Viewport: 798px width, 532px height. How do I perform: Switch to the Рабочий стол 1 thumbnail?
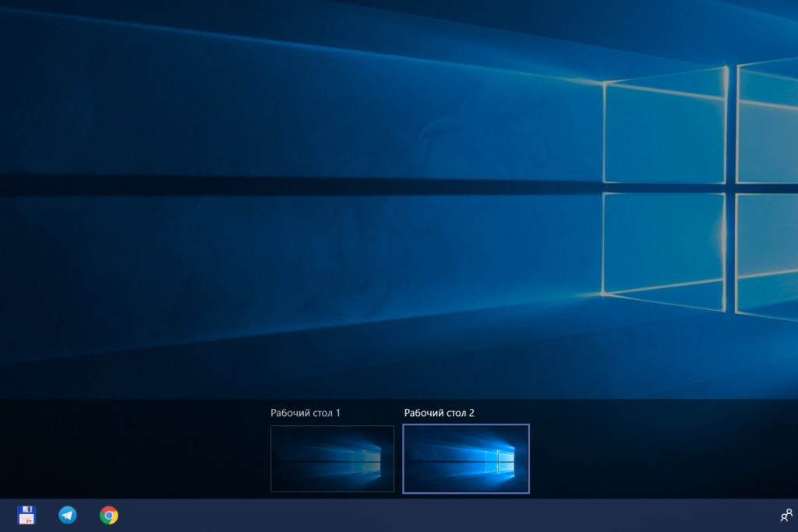(x=332, y=459)
